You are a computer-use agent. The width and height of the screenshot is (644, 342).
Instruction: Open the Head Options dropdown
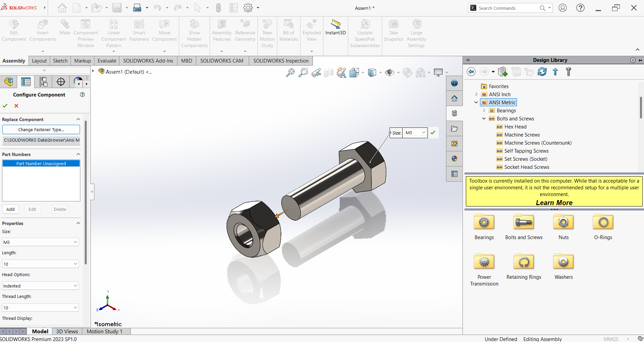tap(40, 286)
